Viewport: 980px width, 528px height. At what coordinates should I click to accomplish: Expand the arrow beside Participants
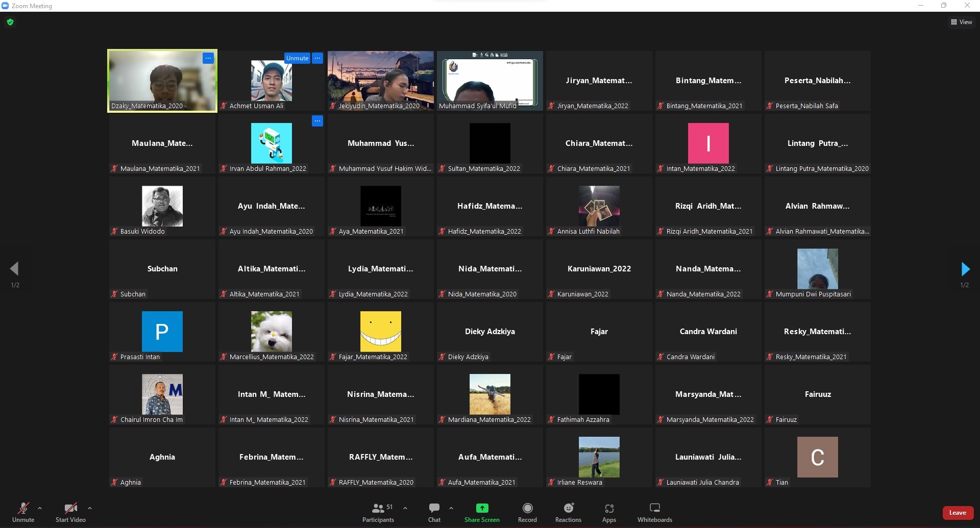405,508
